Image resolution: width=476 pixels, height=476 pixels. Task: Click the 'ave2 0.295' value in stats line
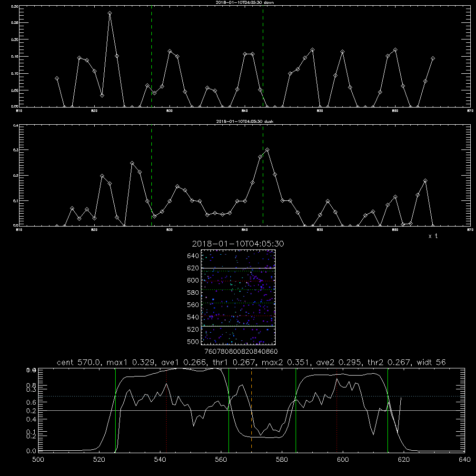339,362
